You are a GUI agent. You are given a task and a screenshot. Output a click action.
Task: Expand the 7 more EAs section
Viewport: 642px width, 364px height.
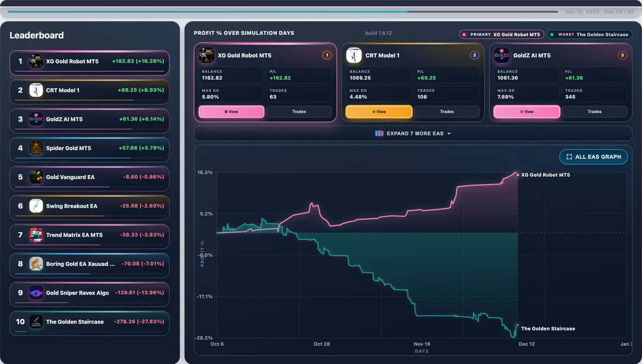click(413, 134)
